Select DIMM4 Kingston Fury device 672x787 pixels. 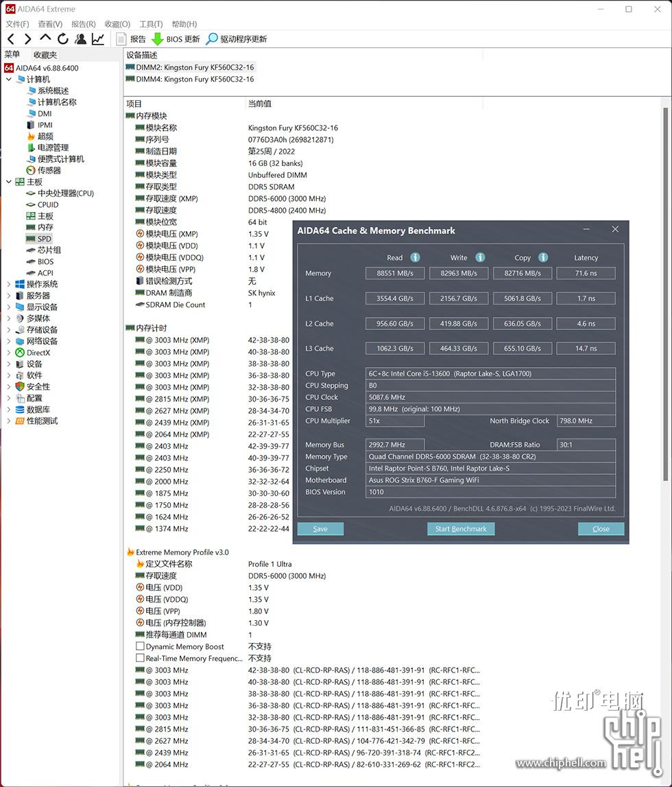[x=190, y=80]
